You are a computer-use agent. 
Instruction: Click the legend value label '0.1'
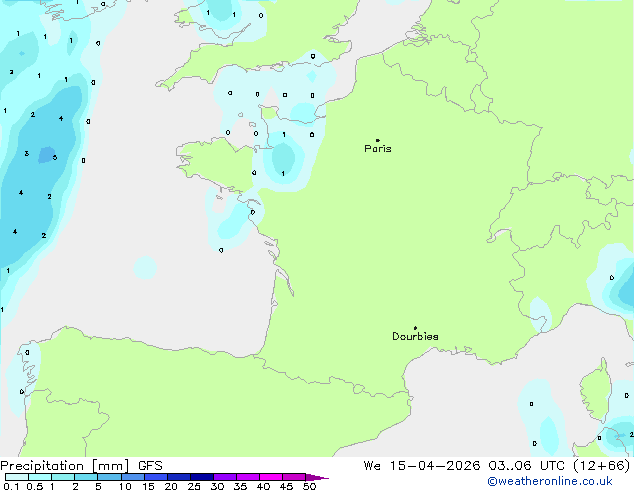click(11, 486)
